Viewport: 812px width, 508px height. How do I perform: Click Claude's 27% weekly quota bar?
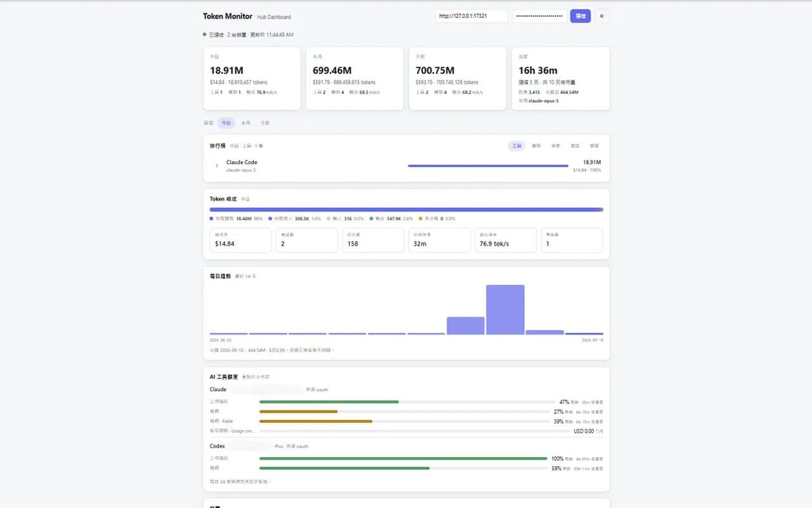click(x=404, y=411)
